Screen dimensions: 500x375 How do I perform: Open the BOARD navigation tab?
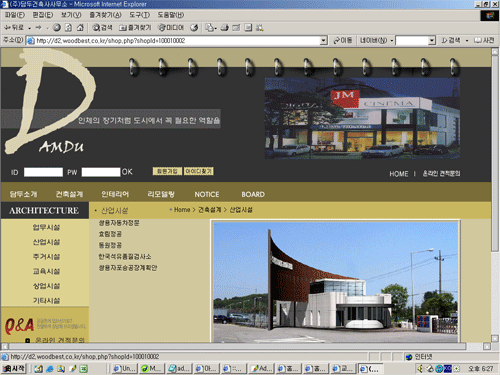tap(253, 194)
